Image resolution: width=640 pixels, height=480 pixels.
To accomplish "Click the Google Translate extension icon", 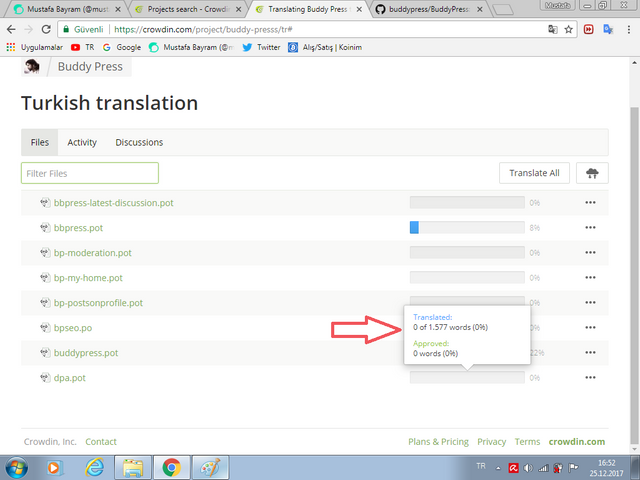I will point(608,29).
